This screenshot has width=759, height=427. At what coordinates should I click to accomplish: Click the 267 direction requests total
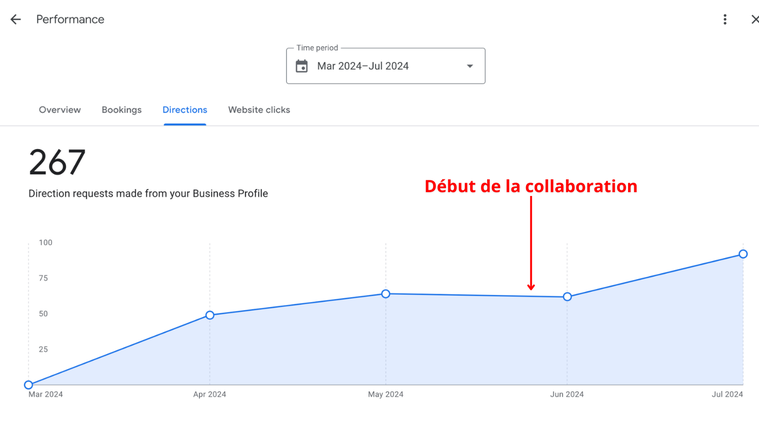pos(57,162)
